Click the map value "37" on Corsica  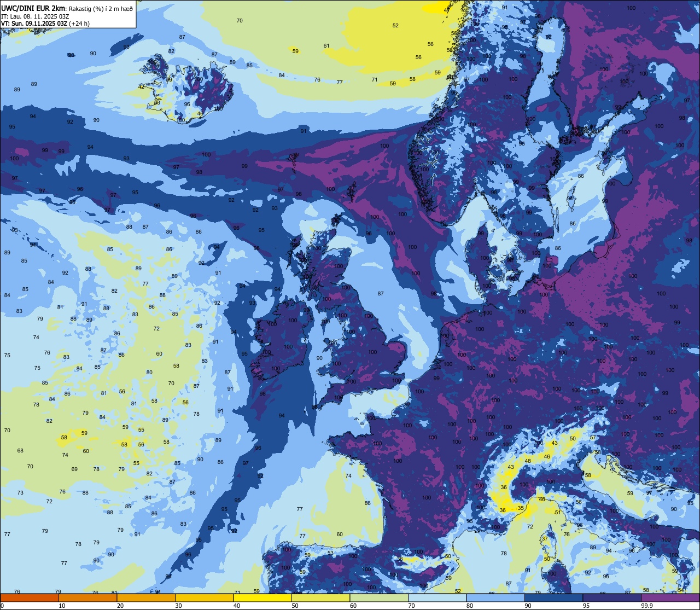tap(545, 538)
